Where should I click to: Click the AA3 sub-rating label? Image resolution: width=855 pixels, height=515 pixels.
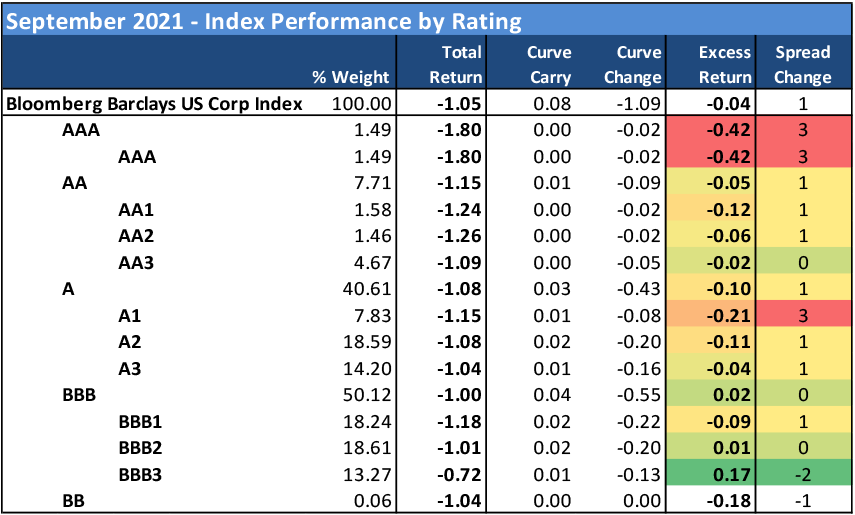click(x=136, y=262)
